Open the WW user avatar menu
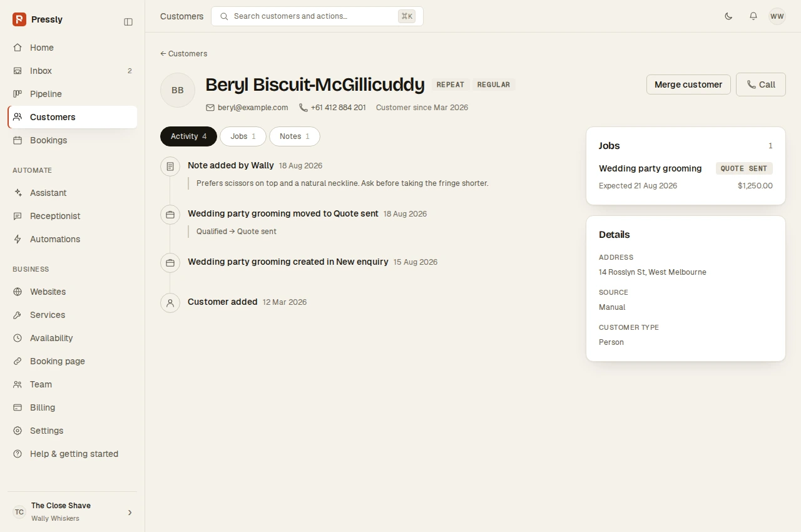Image resolution: width=801 pixels, height=532 pixels. (777, 16)
